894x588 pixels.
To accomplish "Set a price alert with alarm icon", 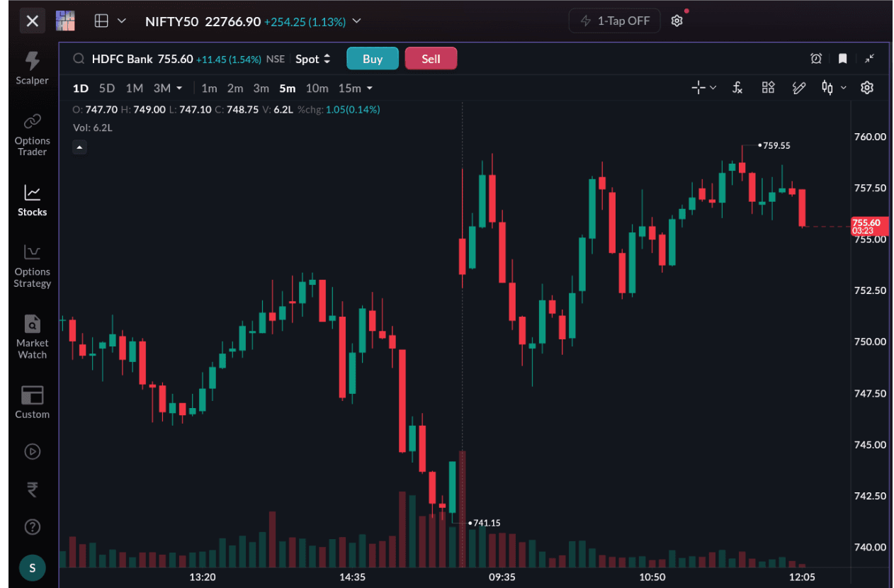I will [816, 59].
